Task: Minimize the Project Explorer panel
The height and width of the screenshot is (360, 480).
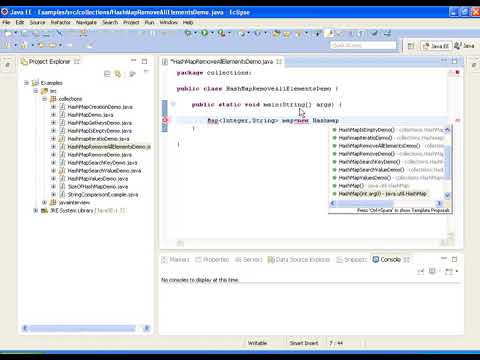Action: [x=133, y=61]
